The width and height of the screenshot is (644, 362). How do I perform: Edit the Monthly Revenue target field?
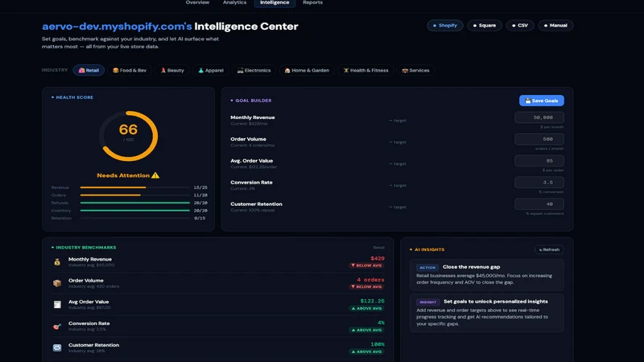[539, 117]
